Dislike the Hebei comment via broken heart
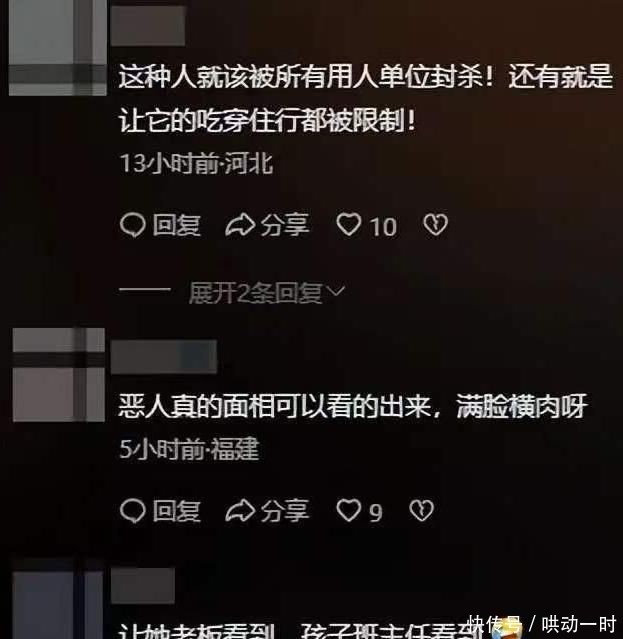Viewport: 623px width, 639px height. coord(436,225)
